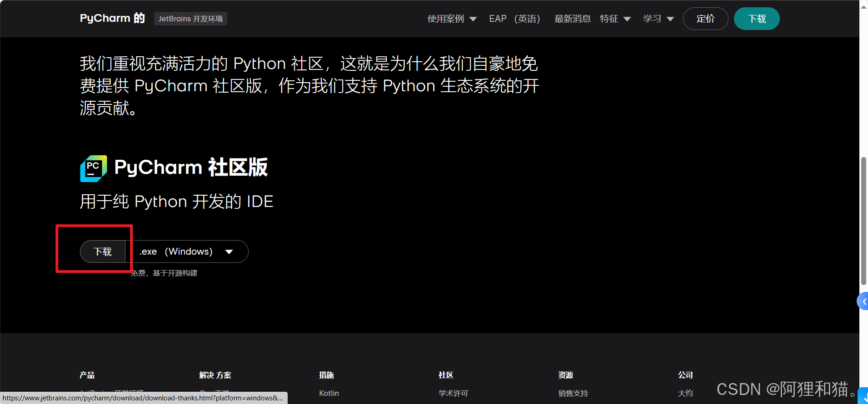Click the JetBrains 开发环境 badge
Viewport: 868px width, 404px height.
click(190, 19)
